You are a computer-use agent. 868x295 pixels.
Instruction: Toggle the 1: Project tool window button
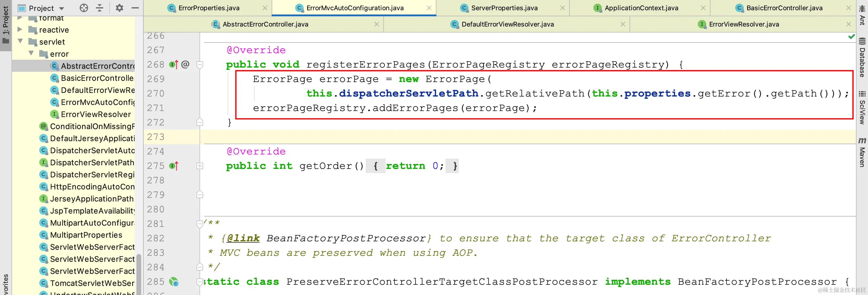tap(6, 25)
